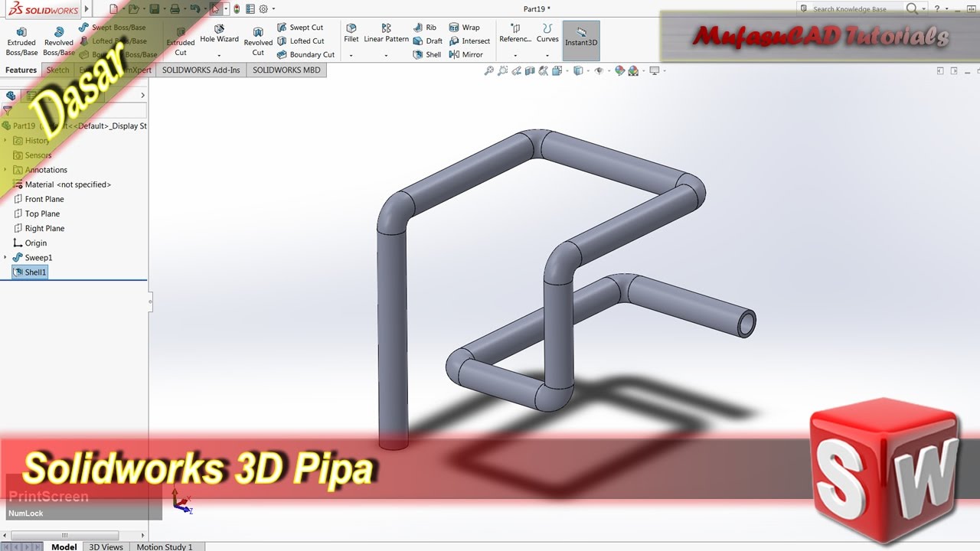
Task: Select the Fillet tool
Action: coord(351,34)
